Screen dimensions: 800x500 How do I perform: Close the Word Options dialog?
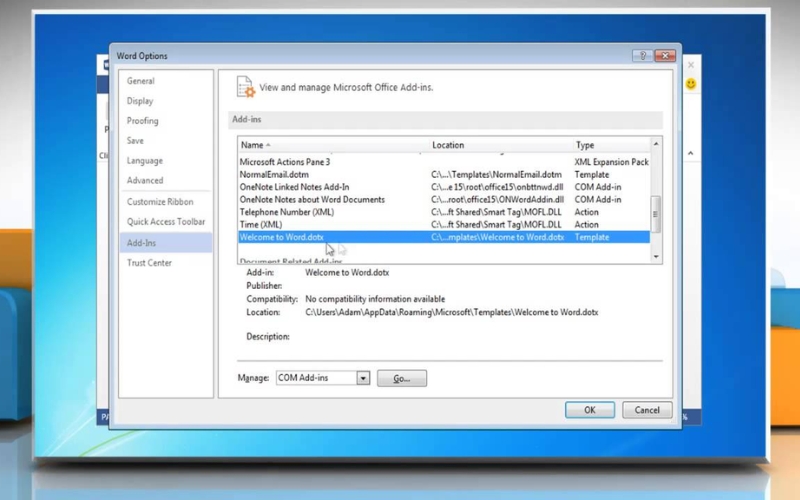tap(665, 56)
